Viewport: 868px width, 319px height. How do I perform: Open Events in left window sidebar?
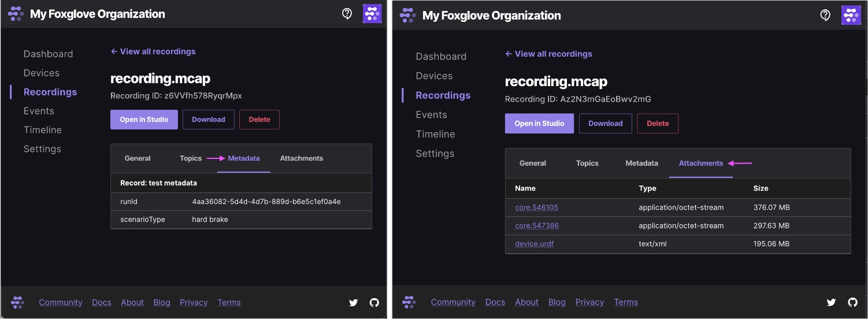(x=39, y=111)
